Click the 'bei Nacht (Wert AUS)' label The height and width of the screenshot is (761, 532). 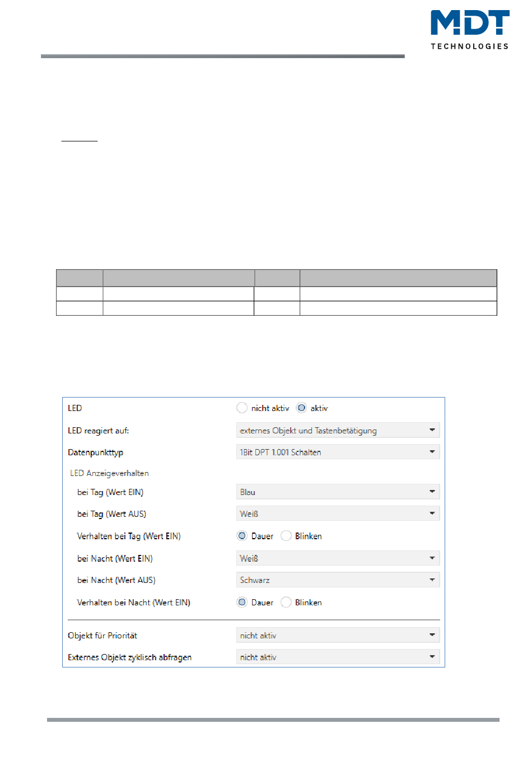click(116, 580)
